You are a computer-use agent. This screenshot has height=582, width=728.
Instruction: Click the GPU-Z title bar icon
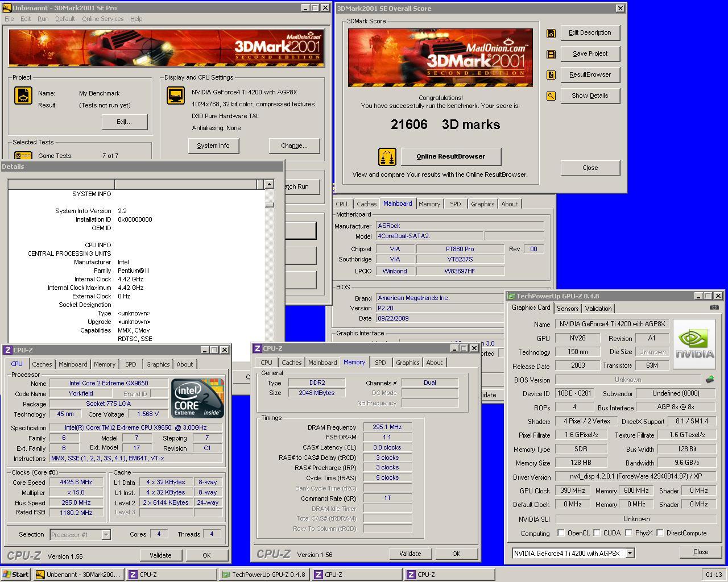[511, 296]
